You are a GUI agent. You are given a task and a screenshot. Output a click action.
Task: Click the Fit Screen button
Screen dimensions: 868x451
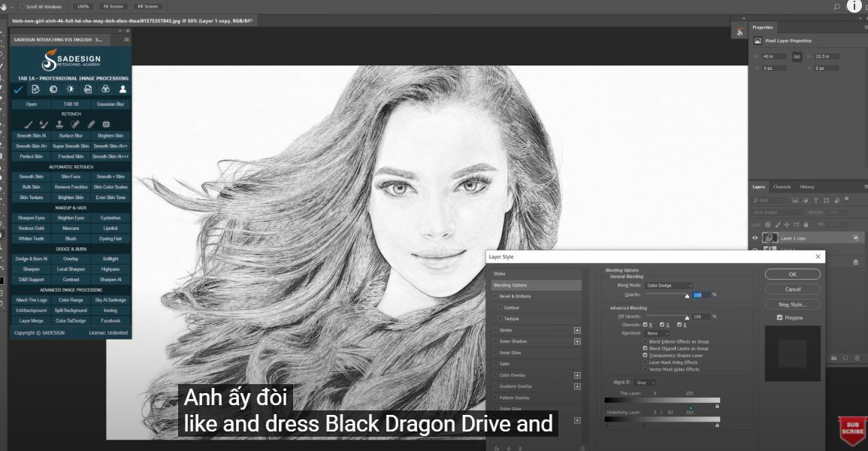click(x=113, y=7)
